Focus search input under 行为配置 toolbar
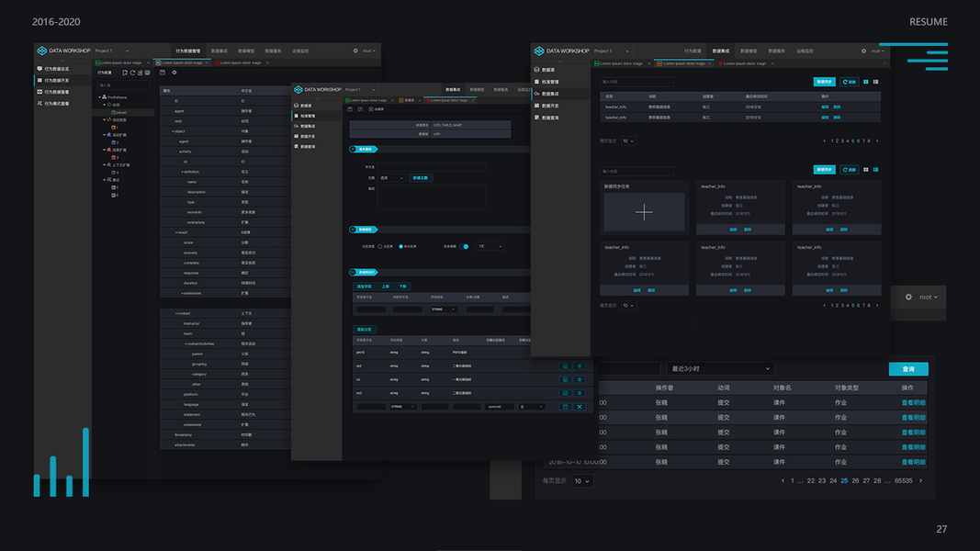The height and width of the screenshot is (551, 980). point(123,85)
